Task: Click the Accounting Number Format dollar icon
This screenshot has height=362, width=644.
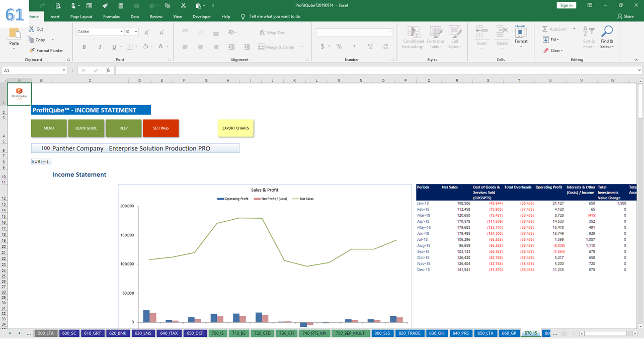Action: tap(323, 46)
